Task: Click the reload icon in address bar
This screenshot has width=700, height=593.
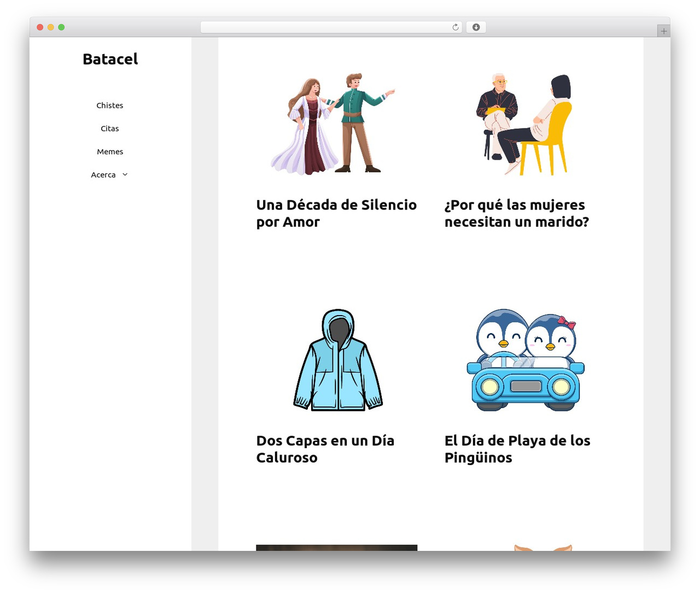Action: (x=455, y=27)
